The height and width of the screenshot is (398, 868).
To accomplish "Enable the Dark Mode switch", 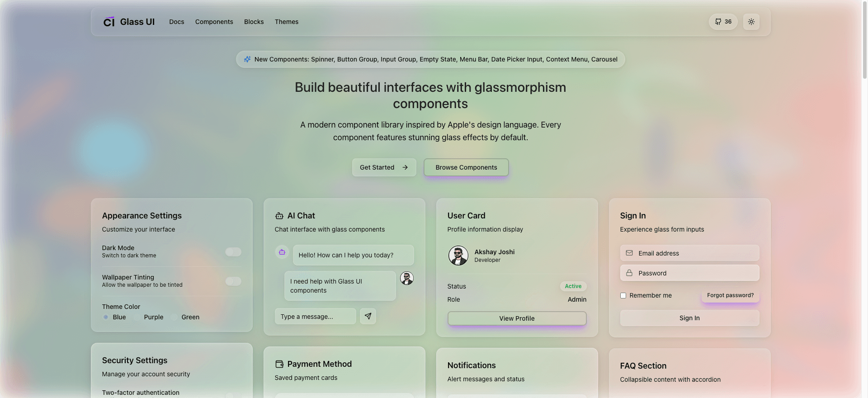I will (233, 252).
